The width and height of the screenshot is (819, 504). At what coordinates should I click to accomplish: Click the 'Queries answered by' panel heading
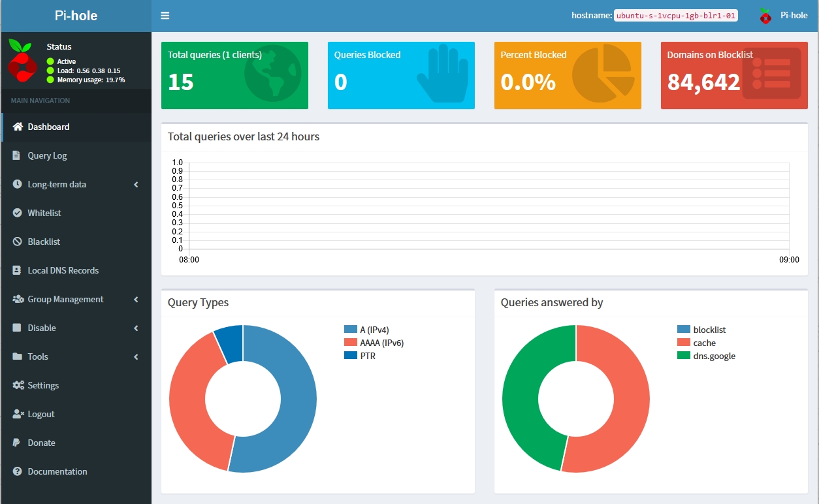pos(552,302)
